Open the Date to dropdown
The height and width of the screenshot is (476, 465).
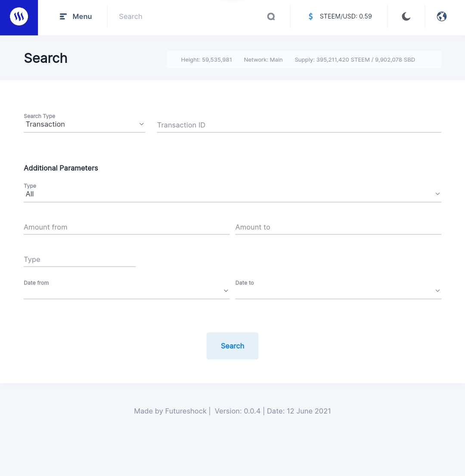click(x=338, y=291)
